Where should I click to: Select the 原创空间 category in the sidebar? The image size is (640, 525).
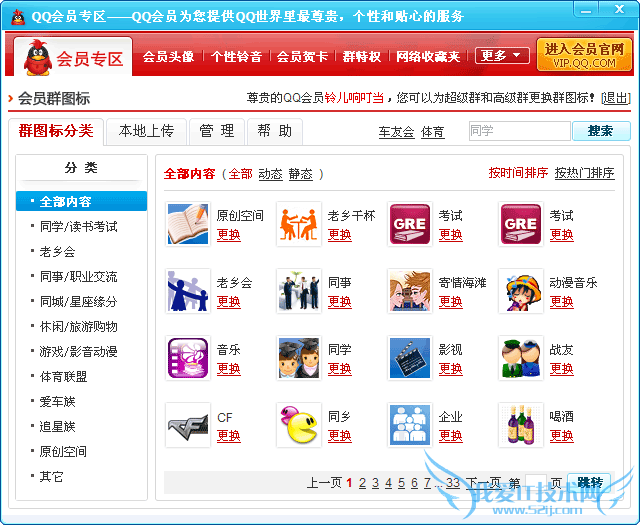(63, 452)
